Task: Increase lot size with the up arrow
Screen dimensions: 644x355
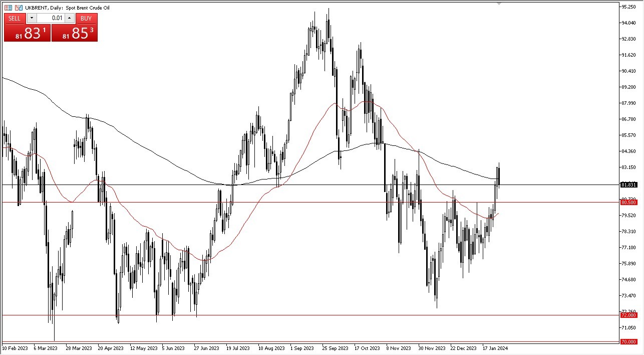Action: pos(70,18)
